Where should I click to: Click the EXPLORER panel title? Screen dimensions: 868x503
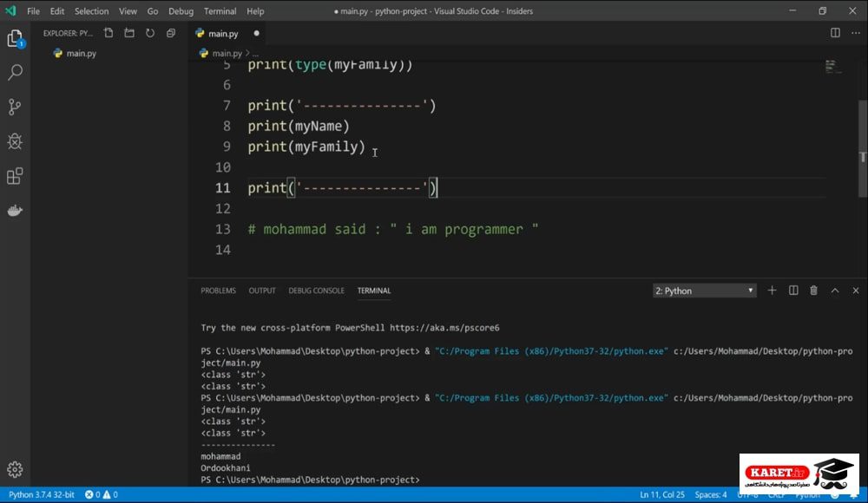coord(68,33)
